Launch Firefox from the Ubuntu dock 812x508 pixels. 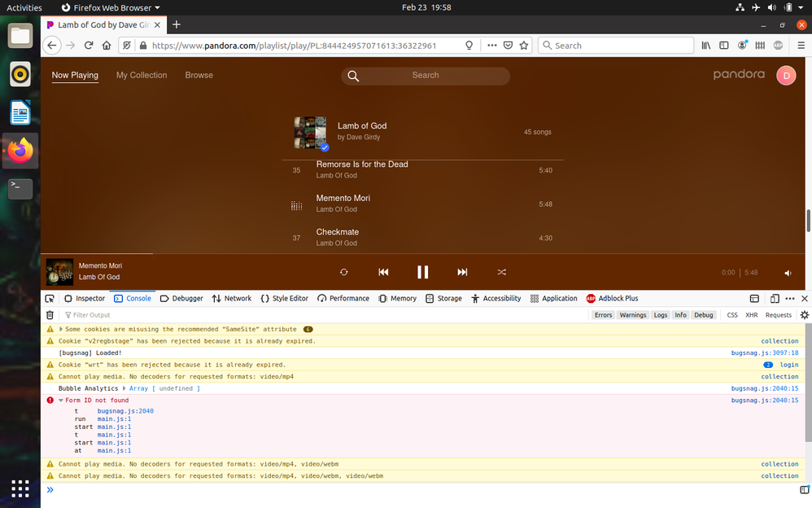tap(20, 151)
